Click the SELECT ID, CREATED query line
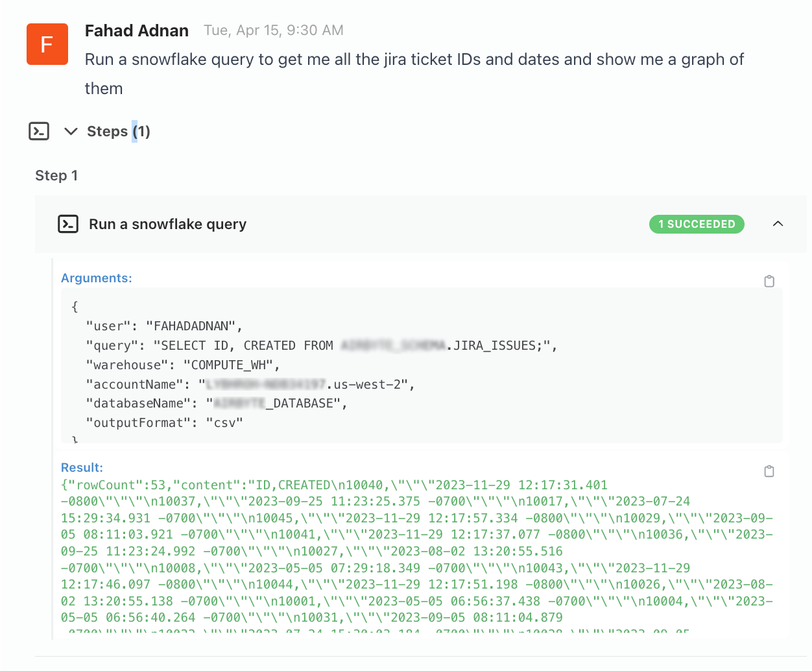This screenshot has height=671, width=812. click(x=321, y=345)
